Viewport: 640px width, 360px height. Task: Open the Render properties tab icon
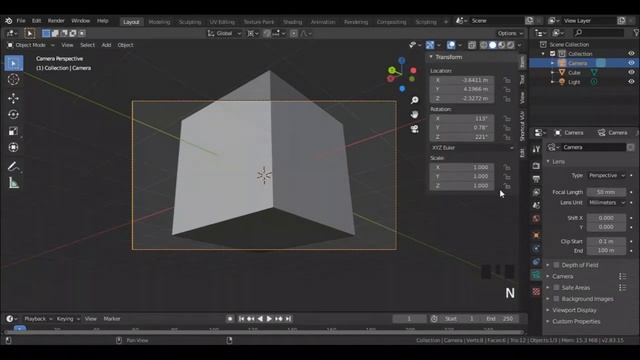point(536,166)
